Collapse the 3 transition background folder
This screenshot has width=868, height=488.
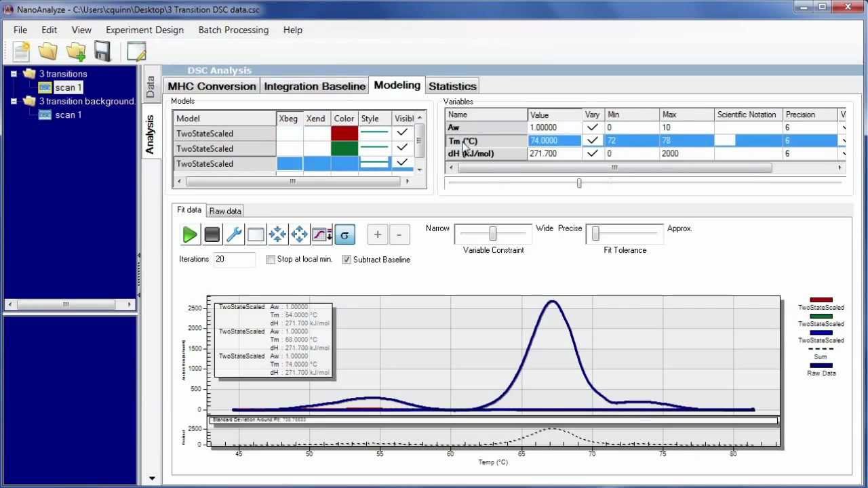click(x=14, y=101)
